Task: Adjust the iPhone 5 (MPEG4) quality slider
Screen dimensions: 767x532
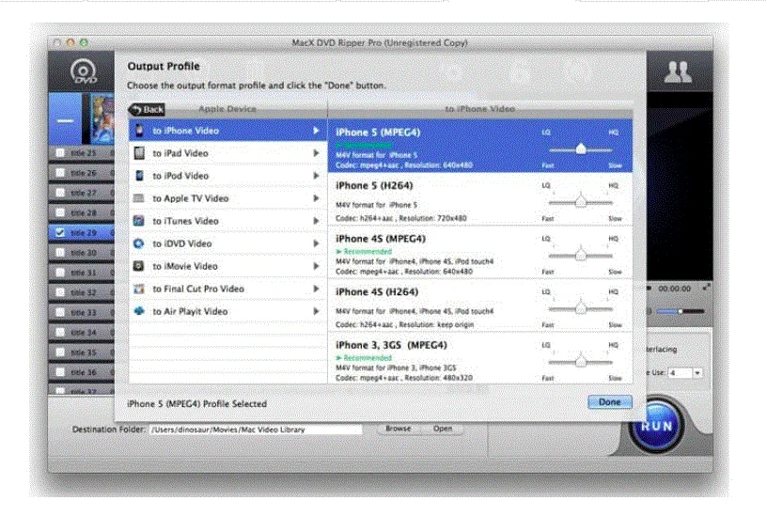Action: (x=581, y=149)
